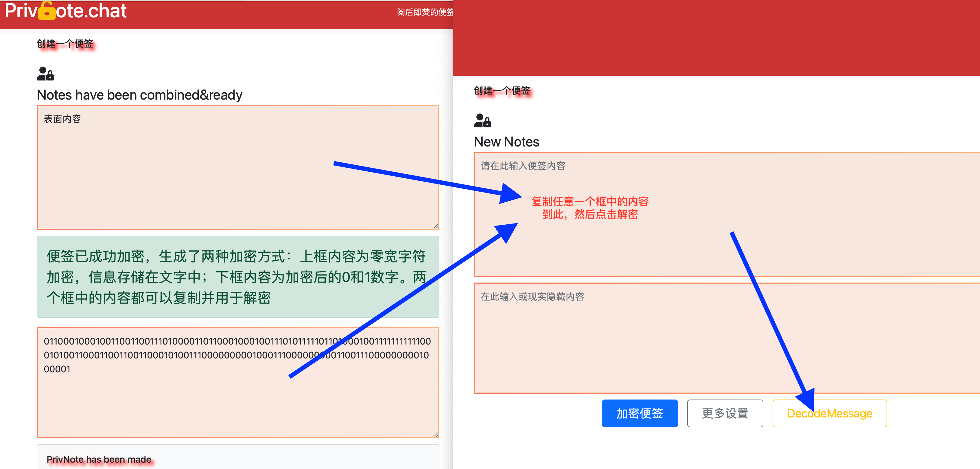Click the 'Notes have been combined&ready' heading
Image resolution: width=980 pixels, height=469 pixels.
coord(139,95)
